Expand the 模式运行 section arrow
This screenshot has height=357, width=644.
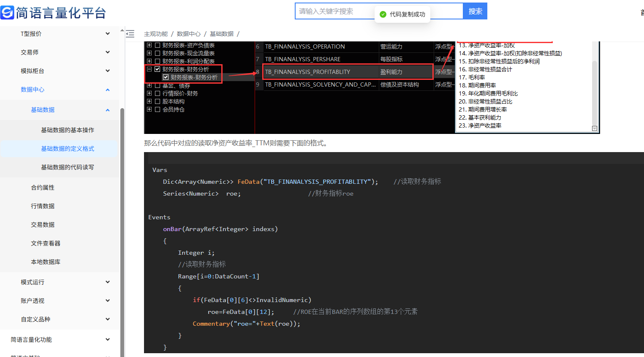(x=108, y=282)
